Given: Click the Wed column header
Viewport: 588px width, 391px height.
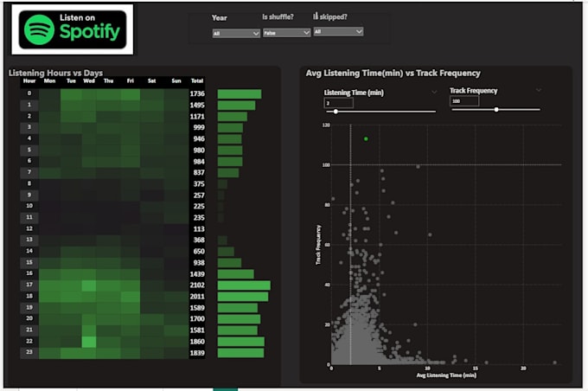Looking at the screenshot, I should pos(89,81).
